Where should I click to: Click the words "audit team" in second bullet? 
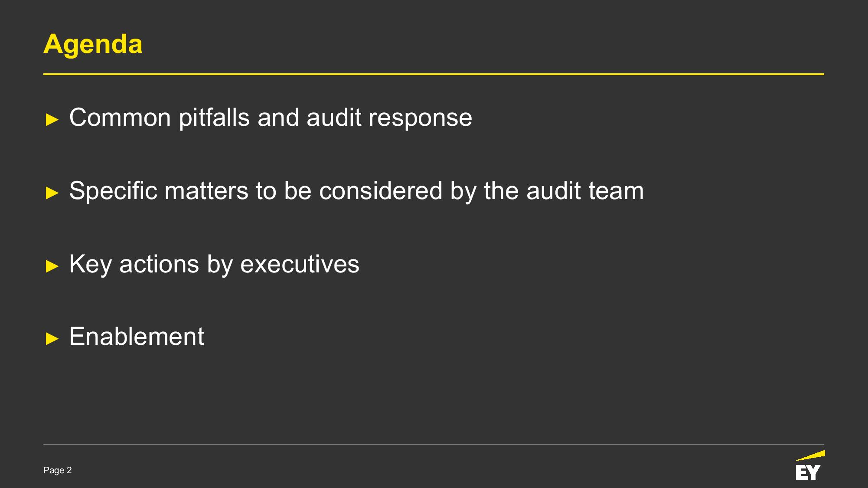585,191
